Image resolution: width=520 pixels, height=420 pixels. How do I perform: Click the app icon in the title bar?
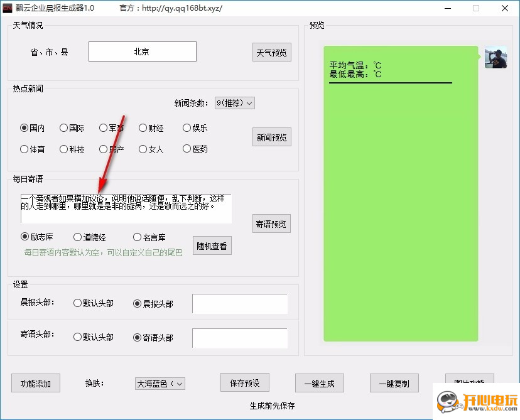(x=8, y=8)
